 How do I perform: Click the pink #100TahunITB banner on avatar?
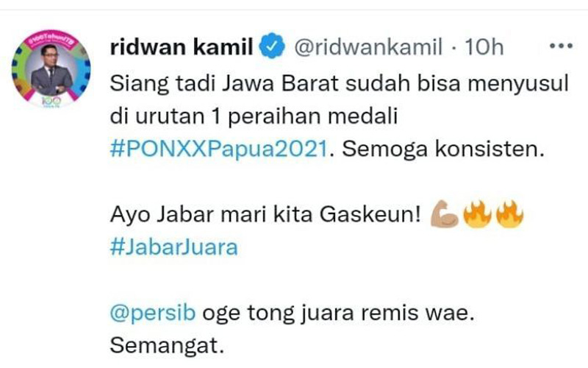coord(52,40)
